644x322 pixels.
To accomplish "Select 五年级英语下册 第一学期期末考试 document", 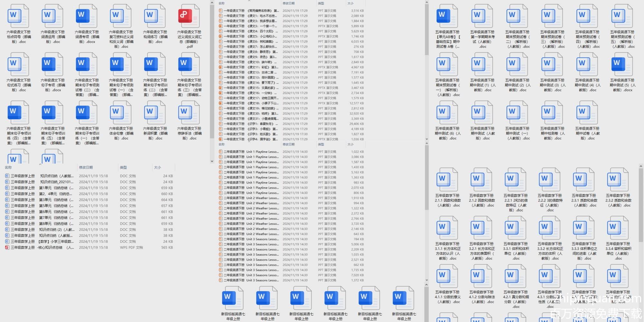I will (482, 17).
